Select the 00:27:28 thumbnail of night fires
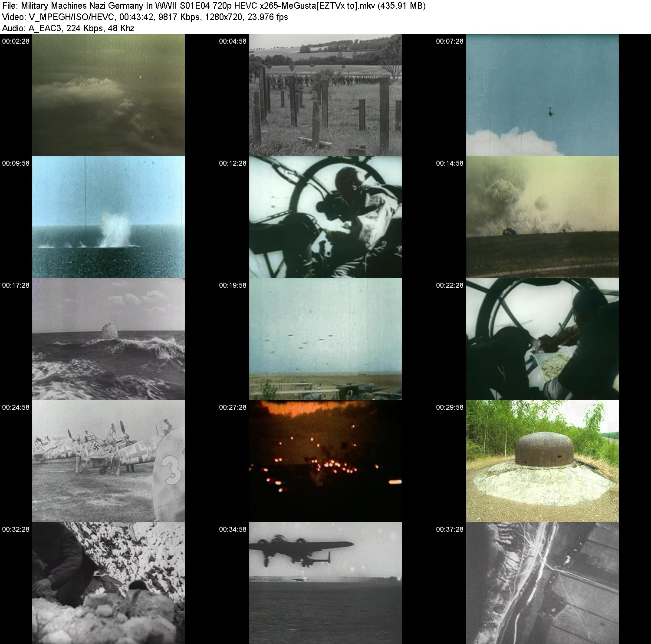 click(x=325, y=461)
